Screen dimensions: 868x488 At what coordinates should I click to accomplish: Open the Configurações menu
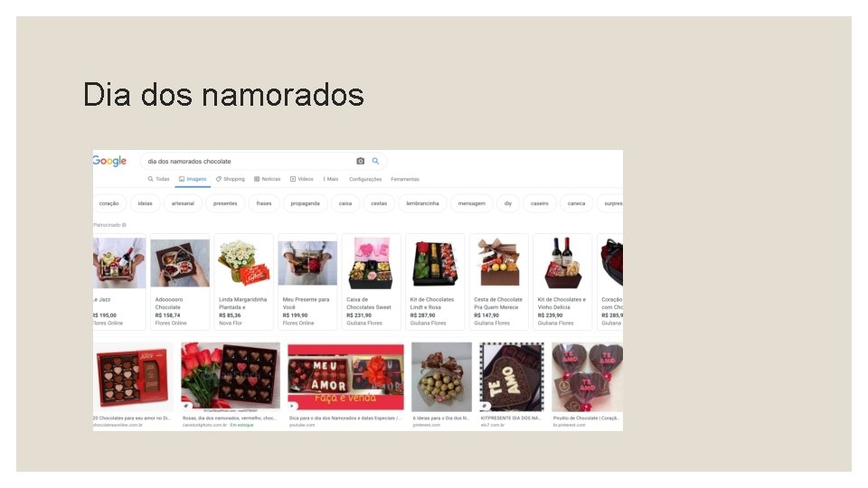tap(365, 179)
